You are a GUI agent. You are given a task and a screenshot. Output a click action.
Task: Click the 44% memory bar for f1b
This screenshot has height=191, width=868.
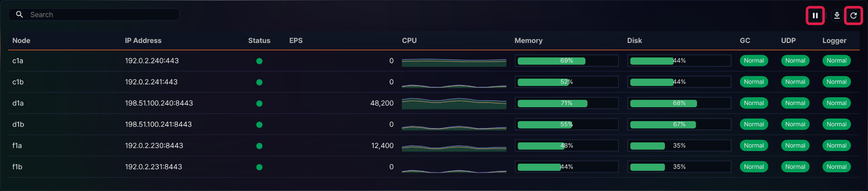[566, 167]
